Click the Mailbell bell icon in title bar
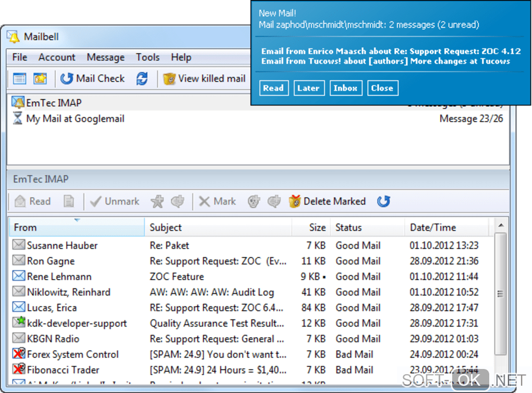Screen dimensions: 532x393 14,37
